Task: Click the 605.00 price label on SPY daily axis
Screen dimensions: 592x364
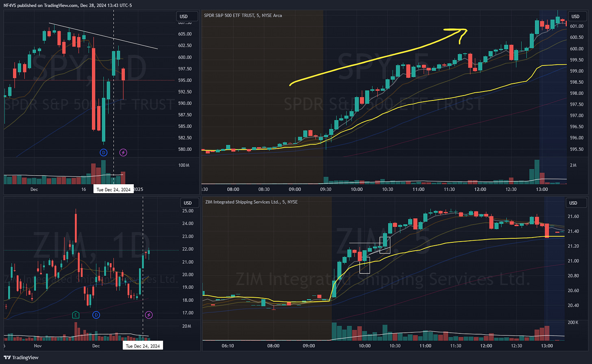Action: [x=185, y=34]
